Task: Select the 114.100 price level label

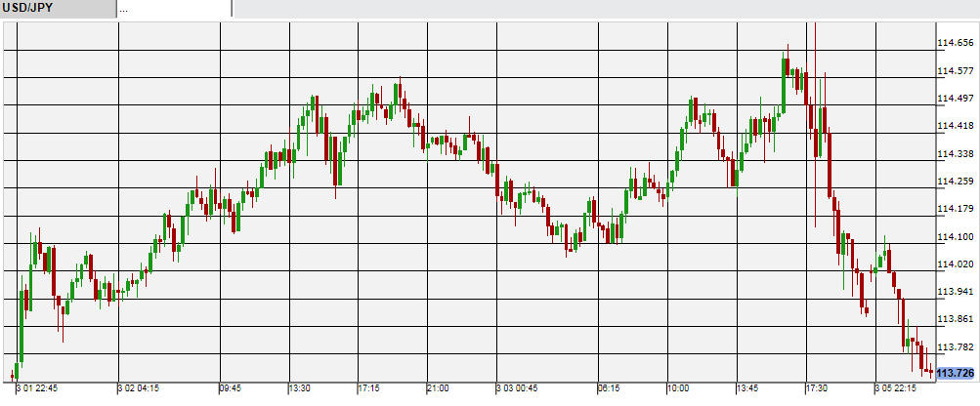Action: (x=955, y=236)
